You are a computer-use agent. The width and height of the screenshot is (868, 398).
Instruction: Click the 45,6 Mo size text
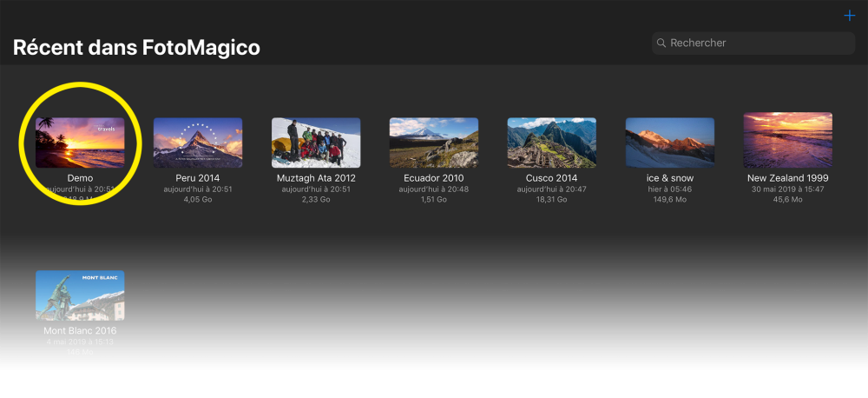coord(788,200)
